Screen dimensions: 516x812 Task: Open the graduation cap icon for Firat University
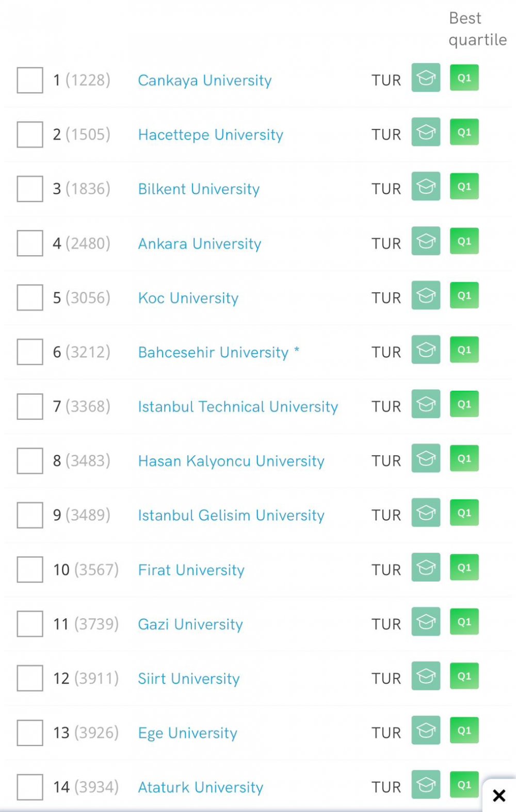tap(426, 567)
